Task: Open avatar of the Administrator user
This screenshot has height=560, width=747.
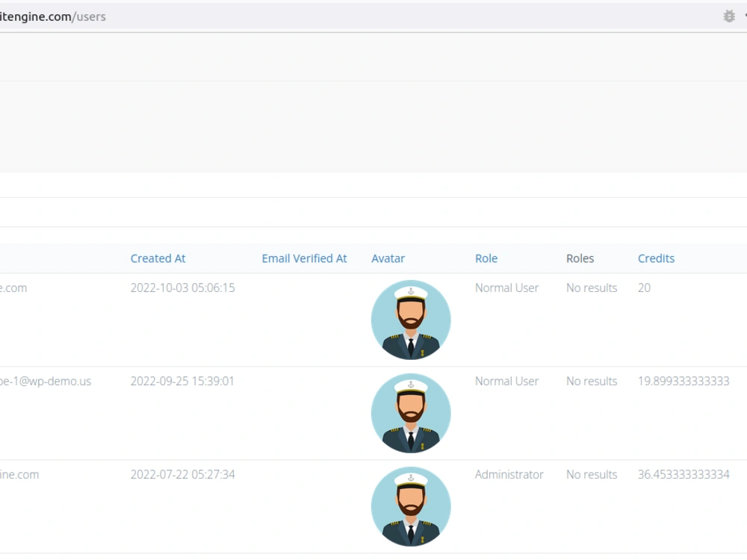Action: click(x=411, y=506)
